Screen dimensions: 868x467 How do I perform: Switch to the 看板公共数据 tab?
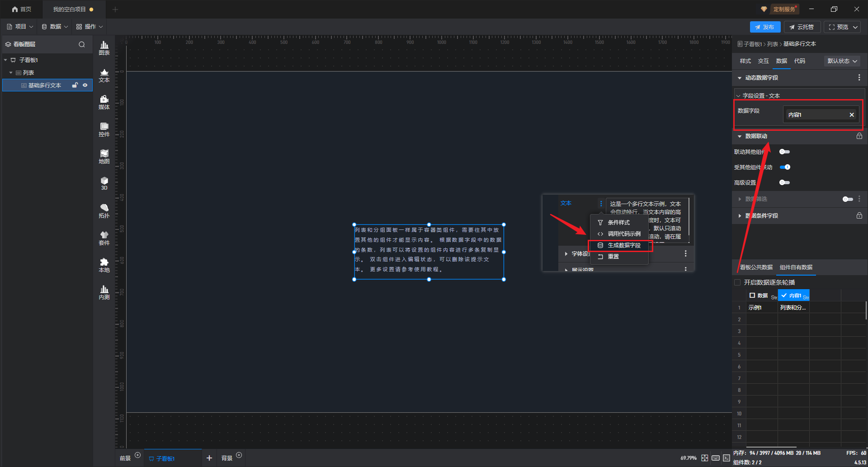756,267
